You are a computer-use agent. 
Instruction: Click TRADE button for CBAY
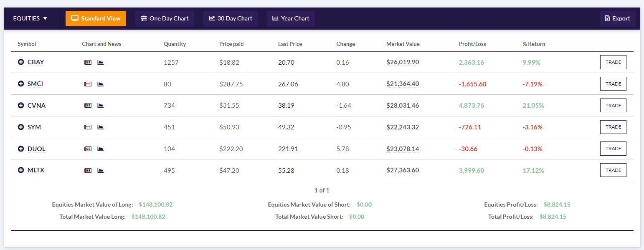pyautogui.click(x=613, y=62)
